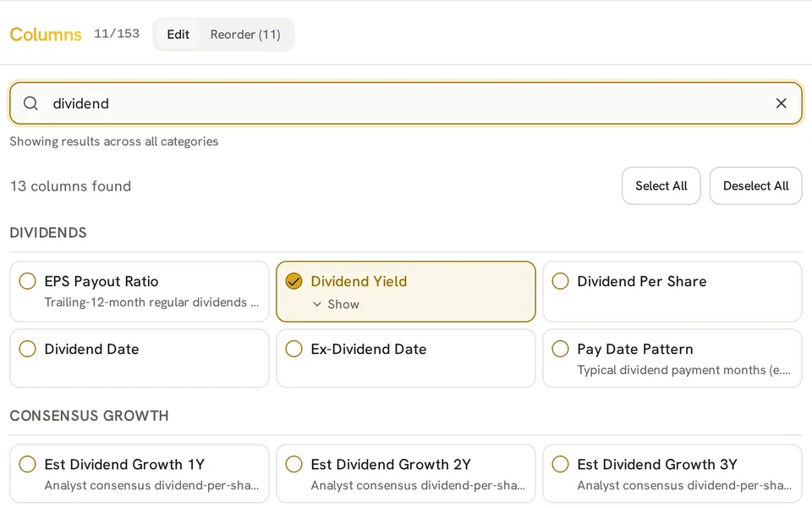Screen dimensions: 812x508
Task: Click the '13 columns found' text
Action: pyautogui.click(x=70, y=186)
